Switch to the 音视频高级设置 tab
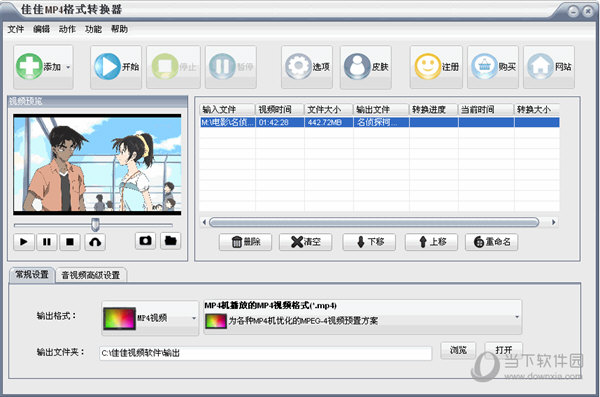This screenshot has width=600, height=397. 91,275
